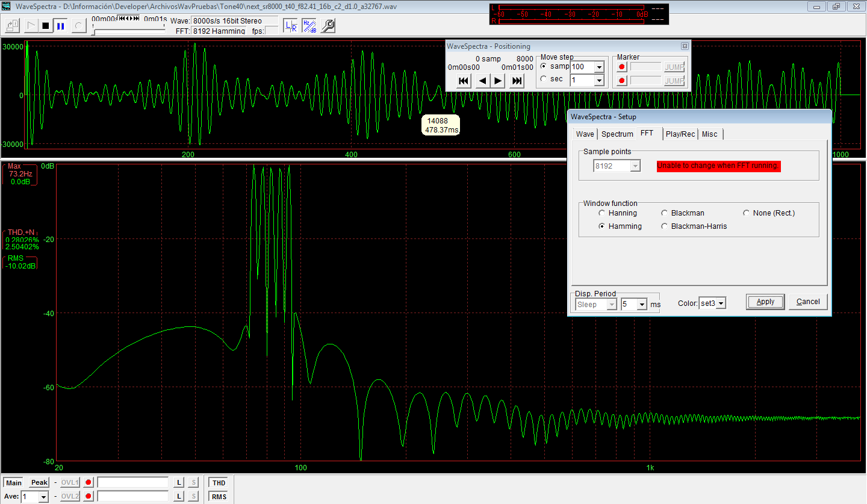Step backward with left arrow in Positioning
The height and width of the screenshot is (504, 867).
click(483, 81)
